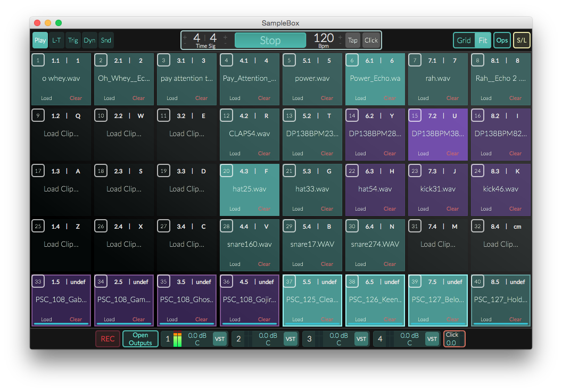Open VST slot for output channel 1
This screenshot has height=392, width=562.
[x=220, y=339]
